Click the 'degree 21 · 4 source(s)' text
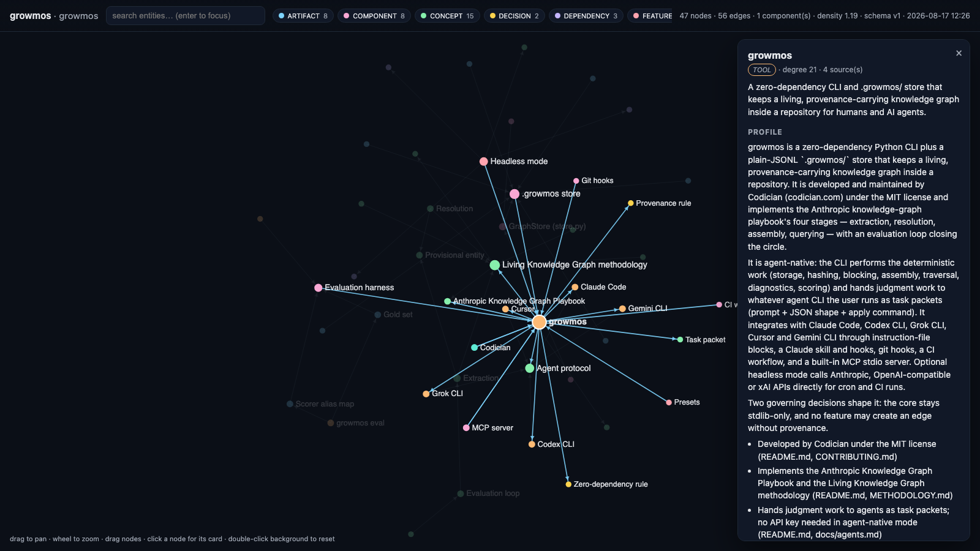 tap(823, 70)
